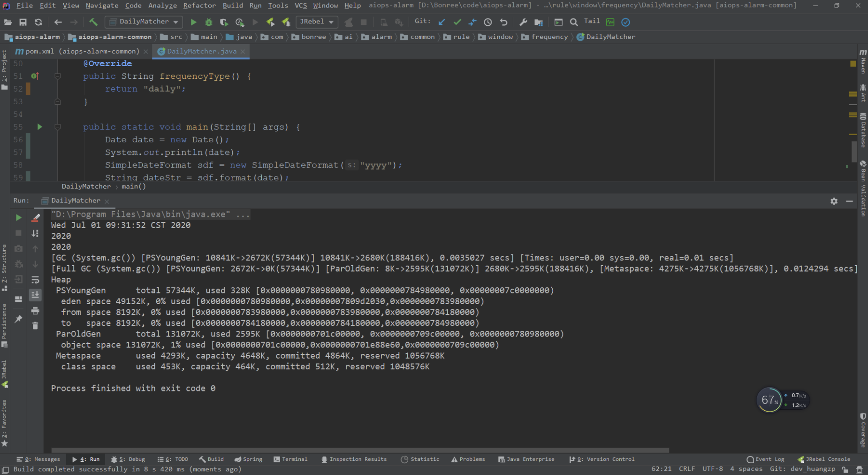Open Run panel settings gear

(x=834, y=201)
